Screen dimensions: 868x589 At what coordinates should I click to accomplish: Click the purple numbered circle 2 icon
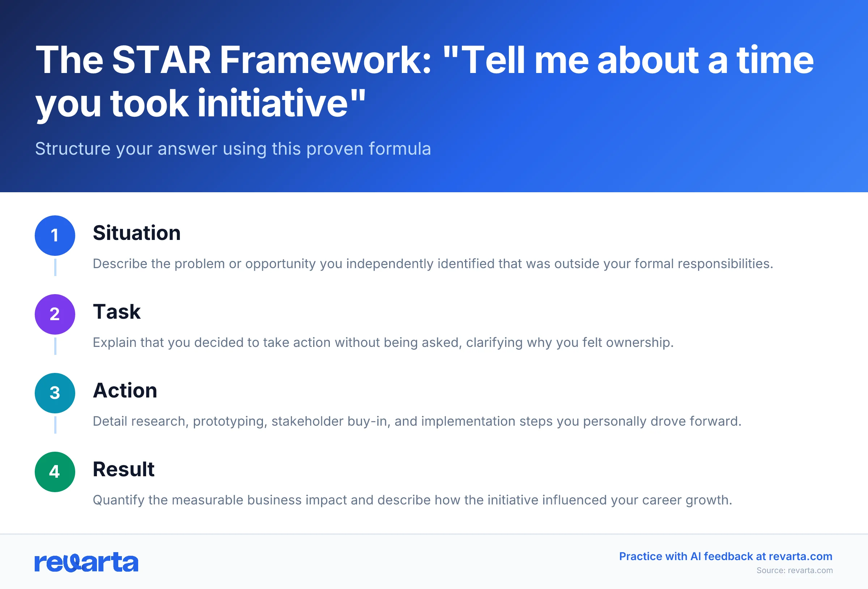pyautogui.click(x=55, y=314)
